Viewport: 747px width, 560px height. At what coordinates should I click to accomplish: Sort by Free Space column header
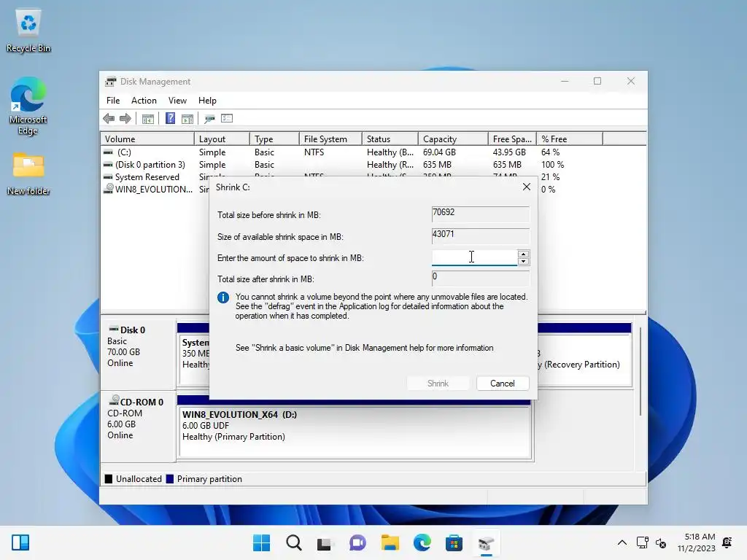[512, 139]
